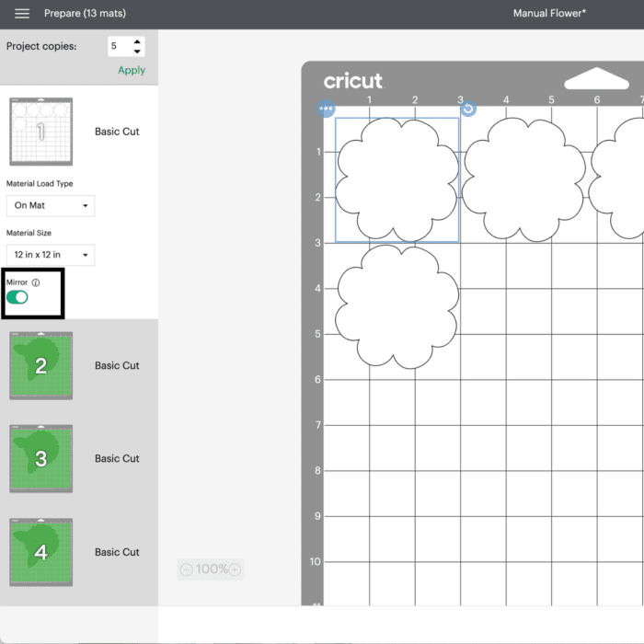Click the three-dot options icon on the mat
The width and height of the screenshot is (644, 644).
coord(326,109)
